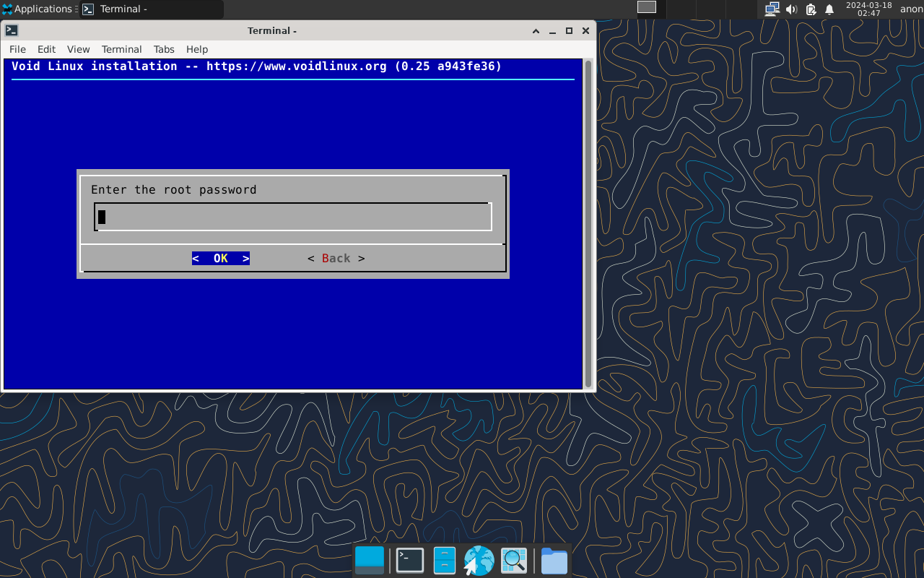Open the Tabs menu
The width and height of the screenshot is (924, 578).
[x=164, y=49]
